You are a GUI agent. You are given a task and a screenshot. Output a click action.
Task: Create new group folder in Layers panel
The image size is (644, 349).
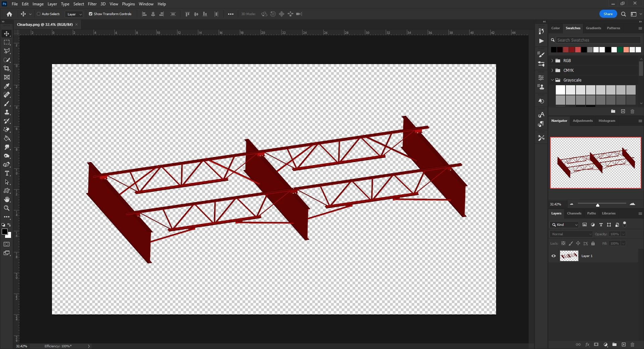[x=614, y=345]
